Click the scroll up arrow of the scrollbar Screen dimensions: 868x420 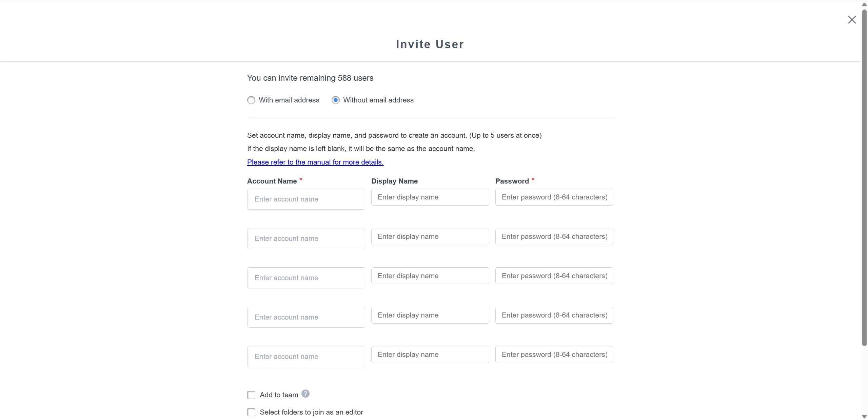(x=864, y=4)
